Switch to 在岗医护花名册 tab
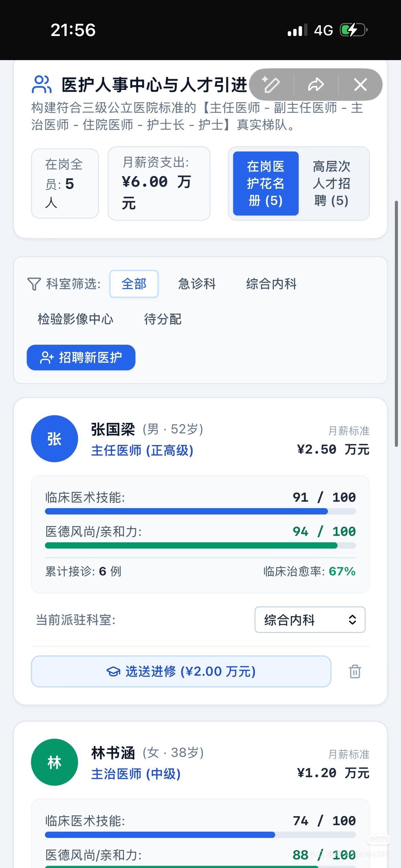This screenshot has width=401, height=868. pyautogui.click(x=266, y=183)
